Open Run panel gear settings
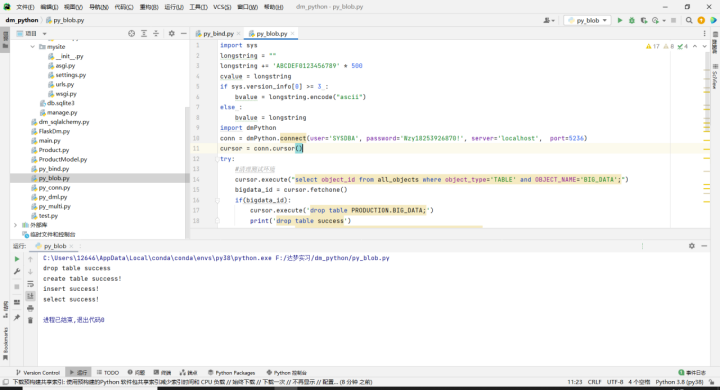Screen dimensions: 720x390 692,246
